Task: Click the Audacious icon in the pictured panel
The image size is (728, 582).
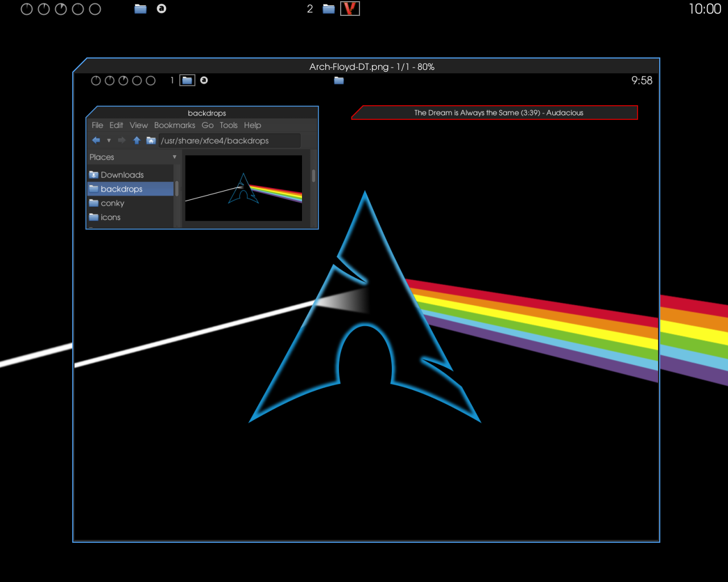Action: coord(204,80)
